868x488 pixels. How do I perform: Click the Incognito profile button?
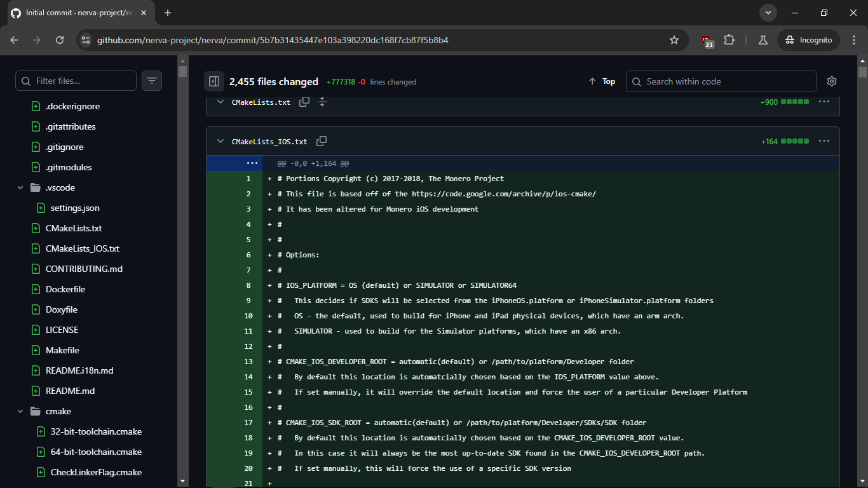click(x=809, y=40)
